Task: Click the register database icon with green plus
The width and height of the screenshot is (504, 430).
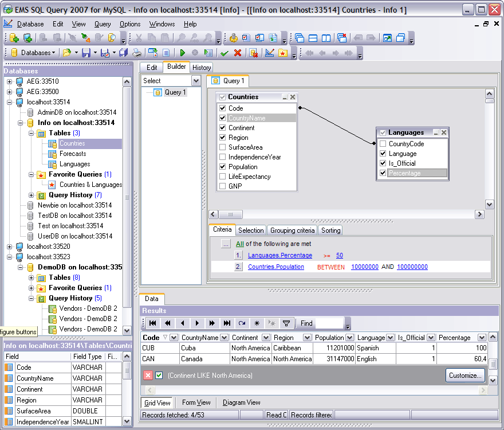Action: [x=14, y=38]
